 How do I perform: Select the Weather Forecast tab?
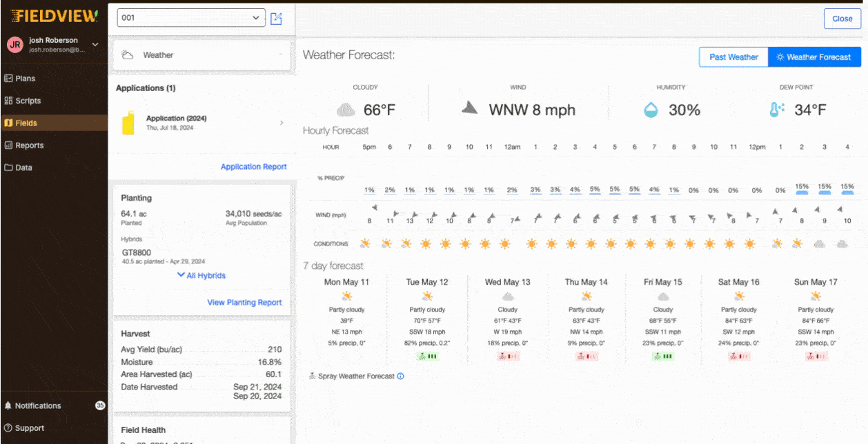(814, 57)
